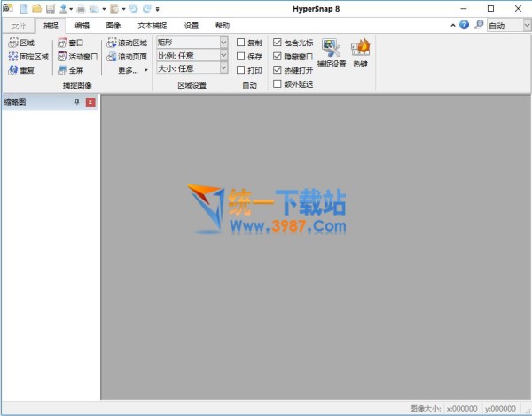Viewport: 532px width, 416px height.
Task: Open the 热键 hotkeys setup
Action: click(x=361, y=52)
